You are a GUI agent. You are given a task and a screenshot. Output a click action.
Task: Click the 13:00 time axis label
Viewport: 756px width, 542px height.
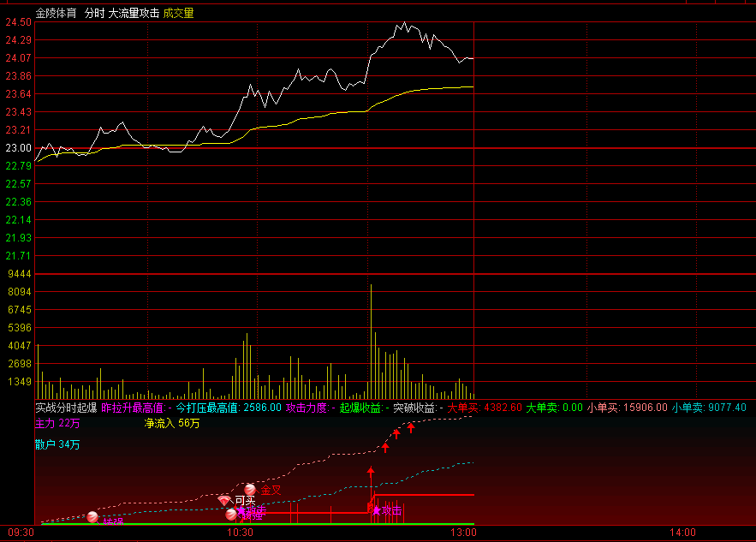coord(463,533)
